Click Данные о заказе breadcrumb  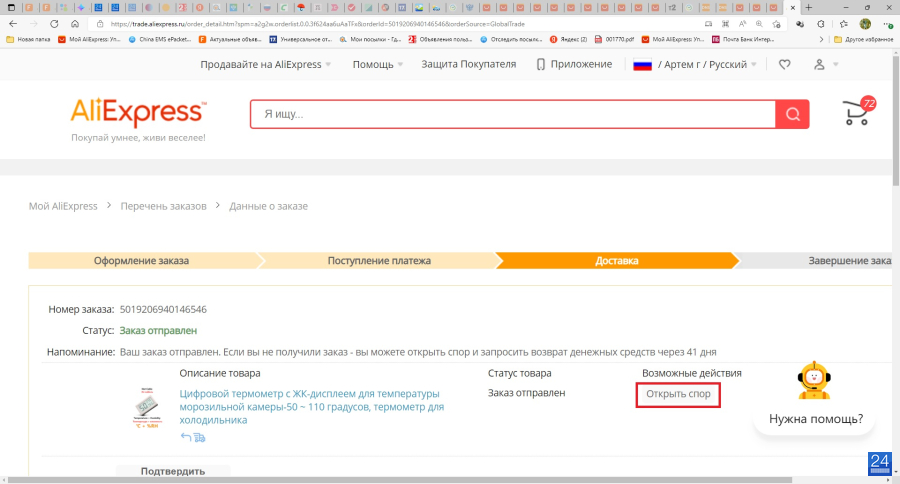pyautogui.click(x=268, y=206)
